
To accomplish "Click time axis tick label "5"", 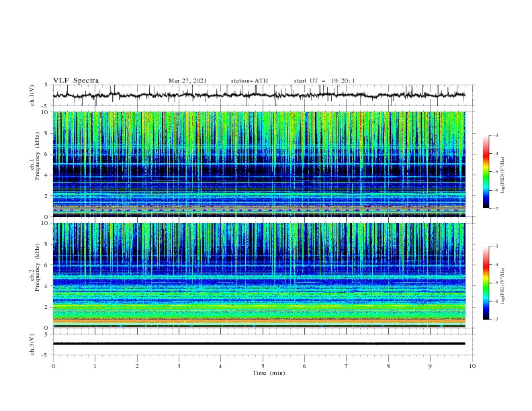I will click(263, 366).
